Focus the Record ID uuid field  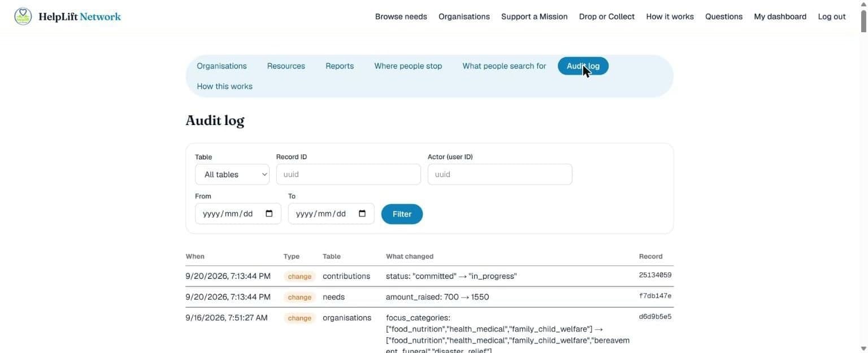click(x=348, y=174)
